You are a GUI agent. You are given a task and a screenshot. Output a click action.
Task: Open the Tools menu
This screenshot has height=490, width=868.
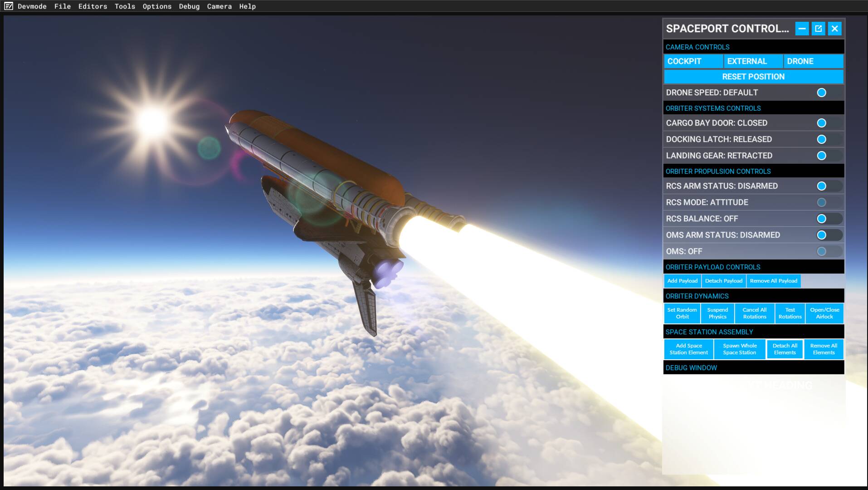(x=125, y=6)
